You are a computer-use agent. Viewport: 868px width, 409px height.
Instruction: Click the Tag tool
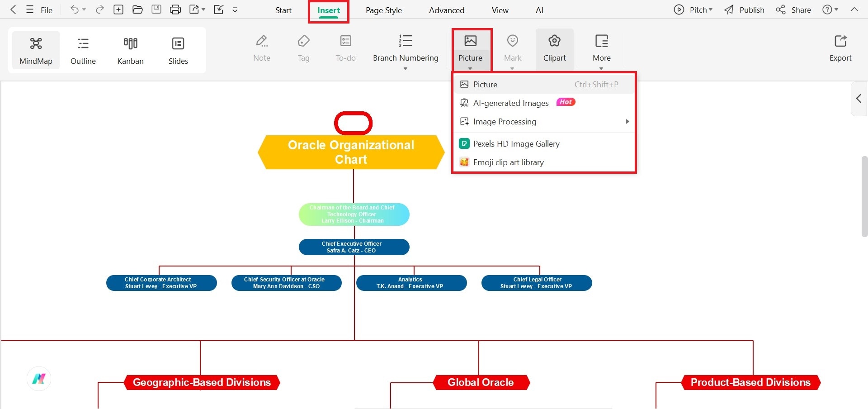(304, 48)
